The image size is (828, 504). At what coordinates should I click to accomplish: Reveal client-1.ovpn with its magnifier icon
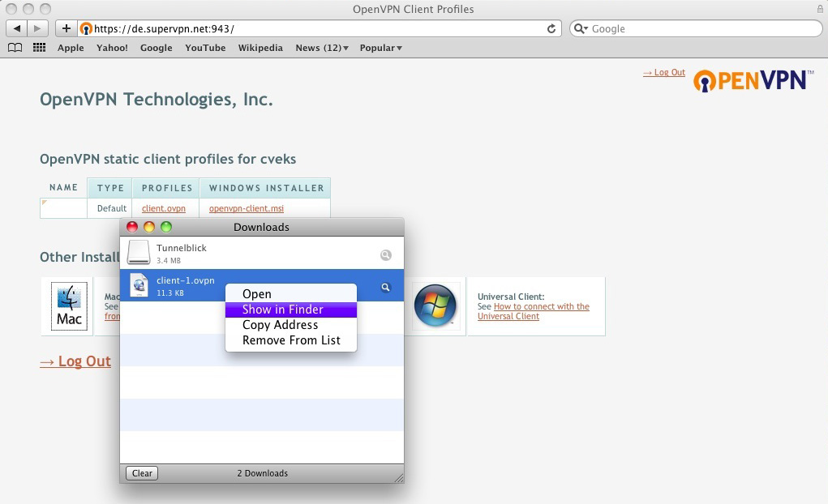pyautogui.click(x=386, y=287)
